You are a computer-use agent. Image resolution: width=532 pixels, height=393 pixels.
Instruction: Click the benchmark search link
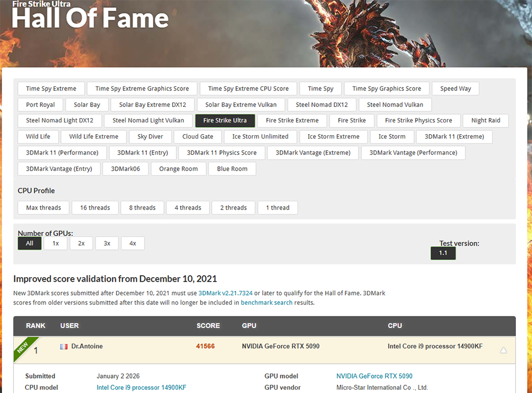(x=267, y=302)
